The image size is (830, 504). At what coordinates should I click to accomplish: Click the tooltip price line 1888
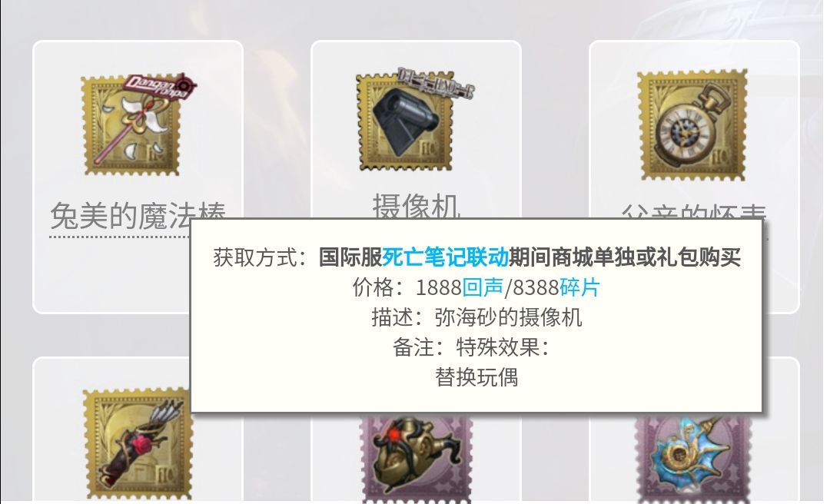(x=476, y=287)
